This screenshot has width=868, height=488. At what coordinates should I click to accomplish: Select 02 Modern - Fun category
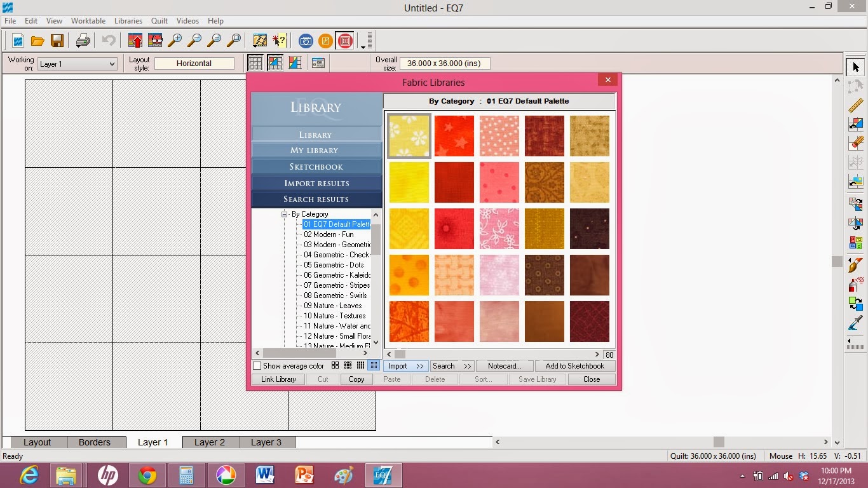coord(329,234)
